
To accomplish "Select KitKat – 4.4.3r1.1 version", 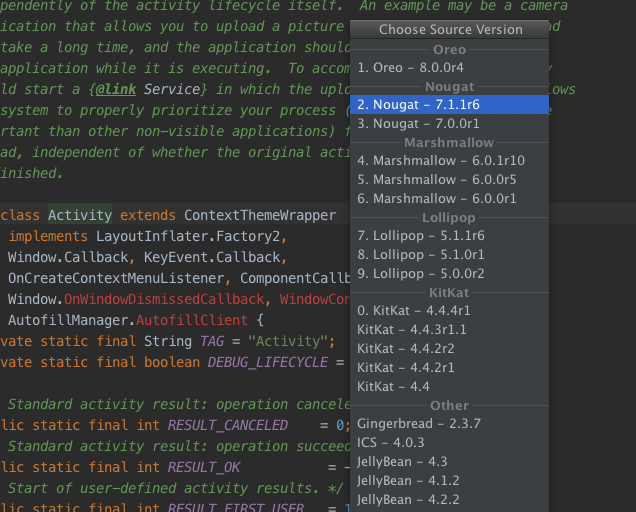I will tap(449, 329).
